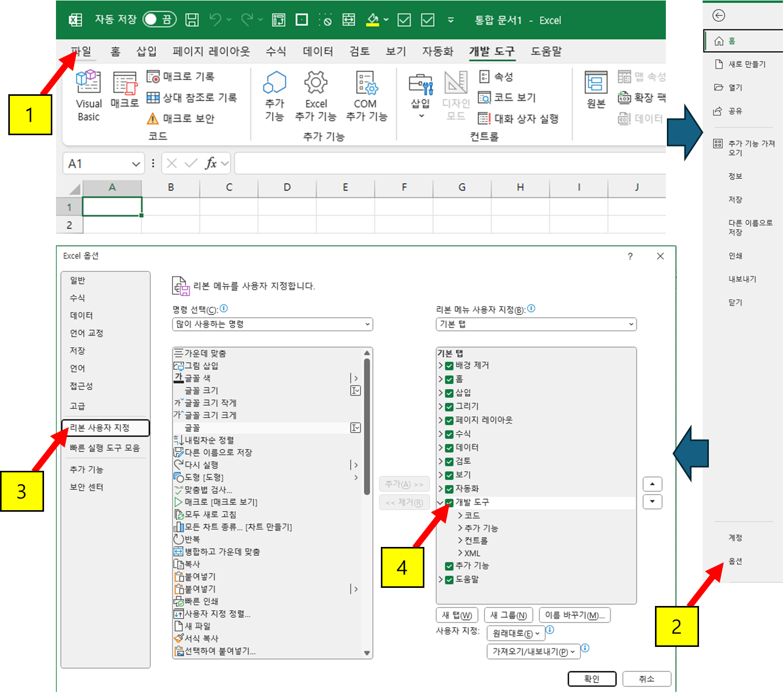
Task: Open 가져오기/내보내기 dropdown
Action: click(x=533, y=652)
